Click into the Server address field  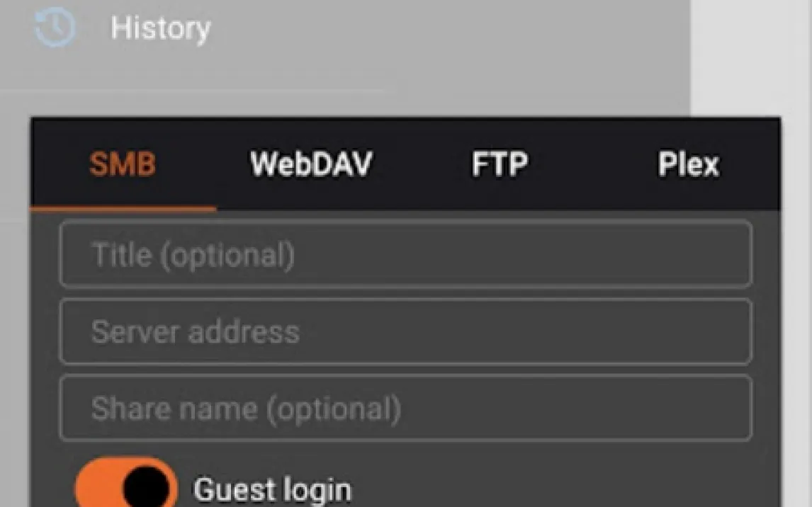[405, 332]
